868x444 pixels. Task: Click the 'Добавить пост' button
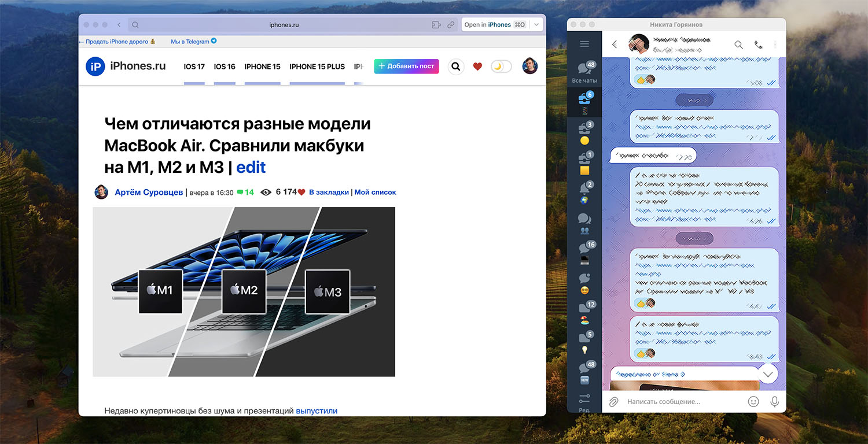(406, 66)
